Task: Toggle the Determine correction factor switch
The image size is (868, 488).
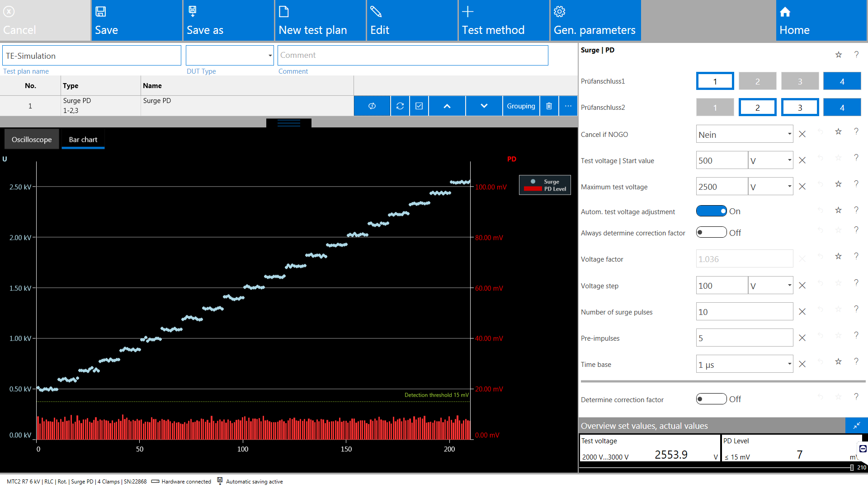Action: click(x=711, y=399)
